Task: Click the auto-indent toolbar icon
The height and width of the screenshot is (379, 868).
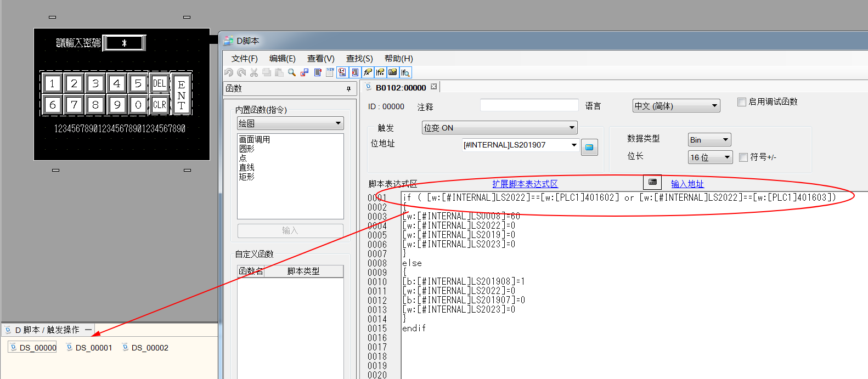Action: pos(355,72)
